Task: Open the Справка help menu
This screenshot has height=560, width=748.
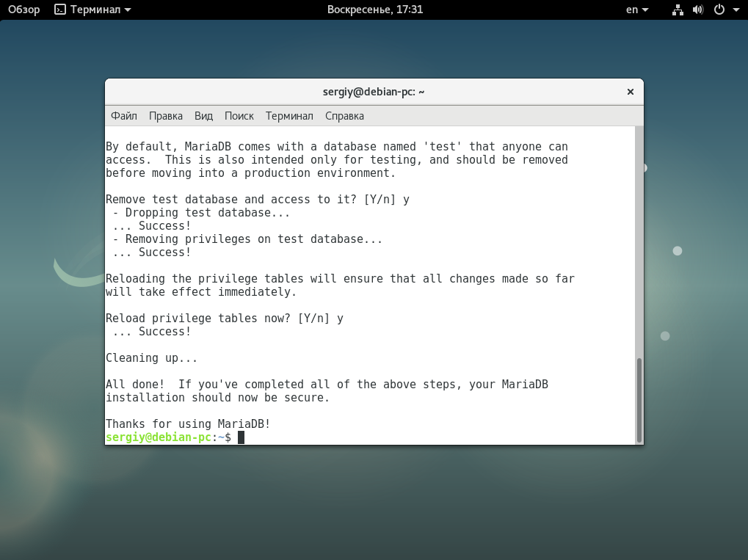Action: pyautogui.click(x=344, y=116)
